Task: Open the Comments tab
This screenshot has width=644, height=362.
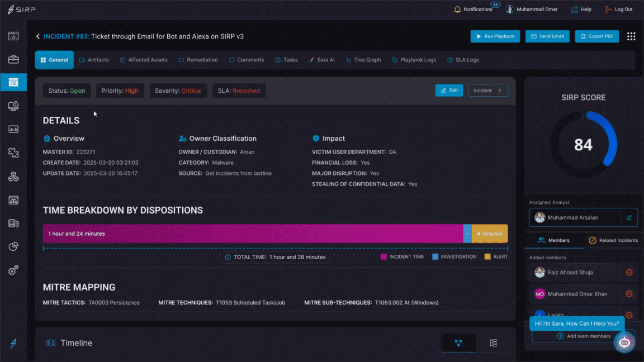Action: [x=247, y=60]
